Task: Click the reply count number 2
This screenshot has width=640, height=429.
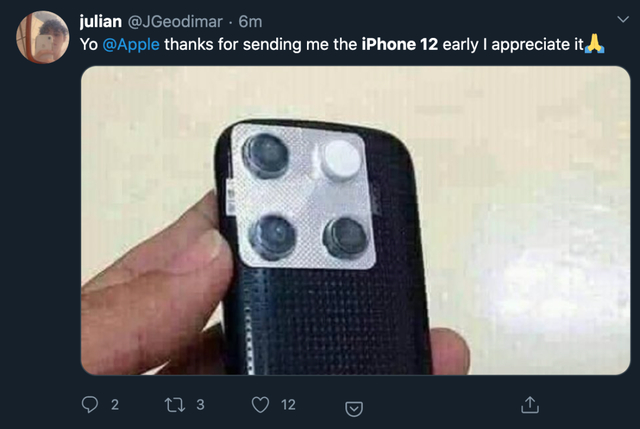Action: pyautogui.click(x=114, y=405)
